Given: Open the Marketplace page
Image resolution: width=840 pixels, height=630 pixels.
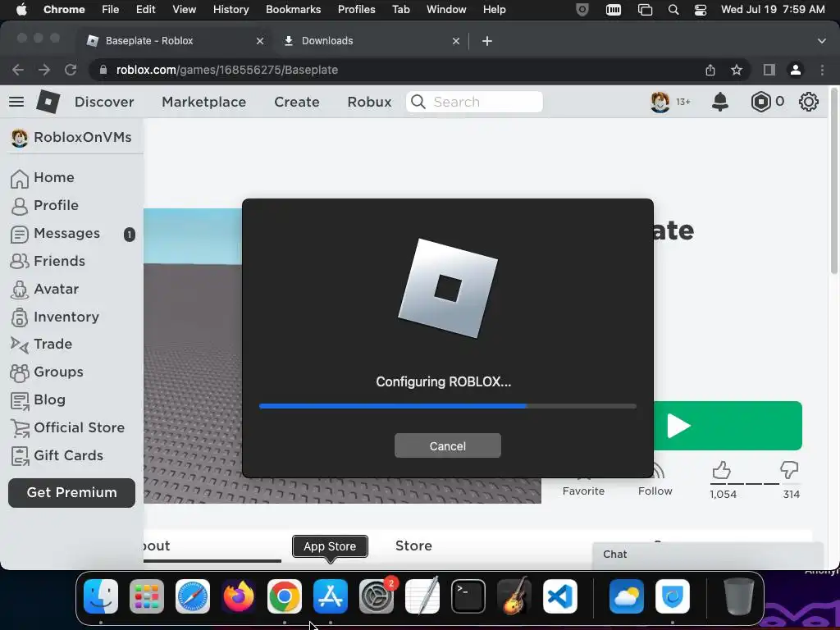Looking at the screenshot, I should tap(204, 102).
